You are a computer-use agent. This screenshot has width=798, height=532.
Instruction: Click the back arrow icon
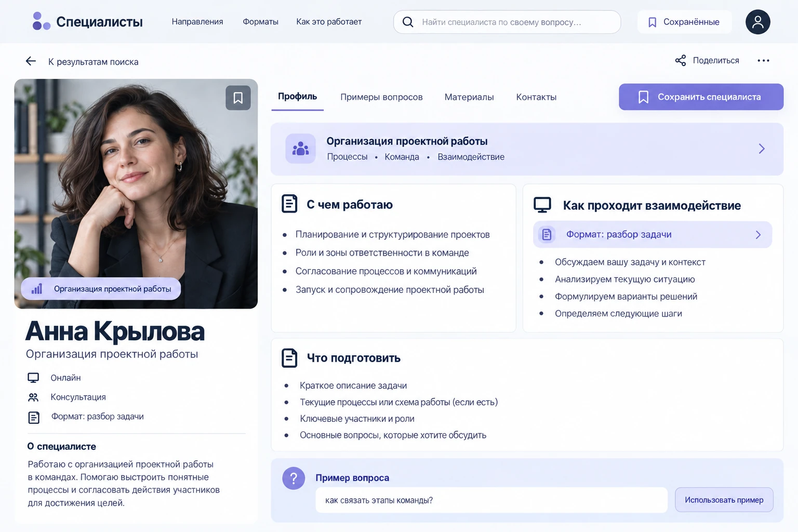tap(31, 61)
